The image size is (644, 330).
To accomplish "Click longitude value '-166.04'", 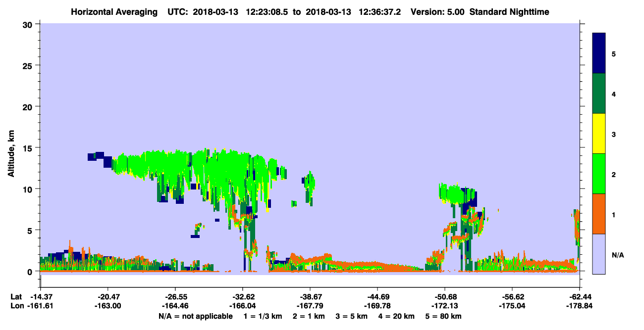I will pos(242,306).
